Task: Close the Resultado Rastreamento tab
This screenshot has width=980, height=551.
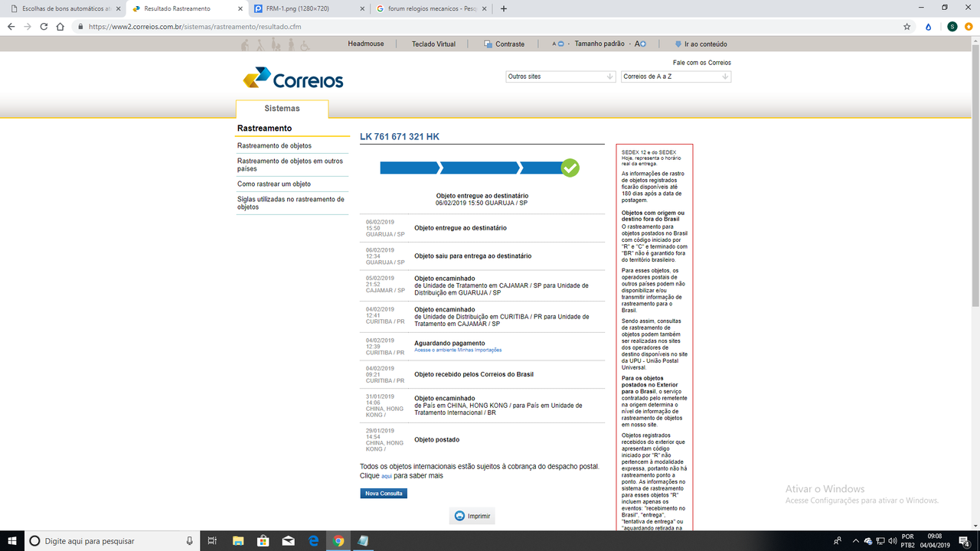Action: 241,8
